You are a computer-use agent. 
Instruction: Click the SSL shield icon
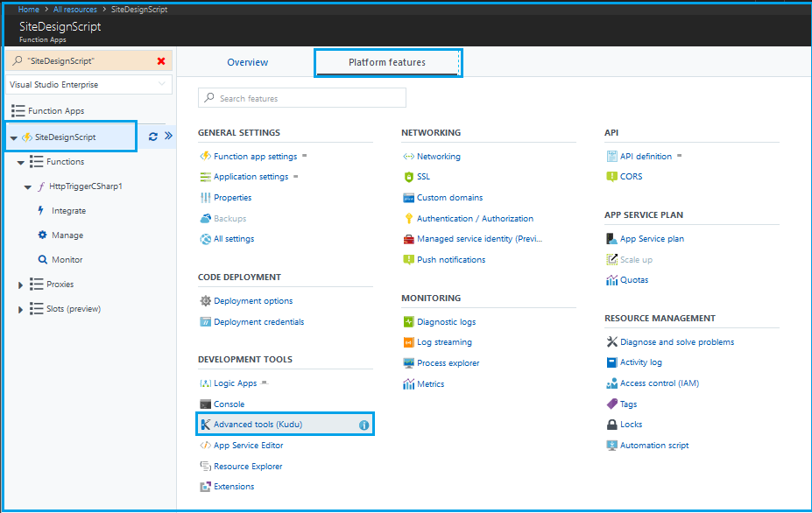coord(408,177)
